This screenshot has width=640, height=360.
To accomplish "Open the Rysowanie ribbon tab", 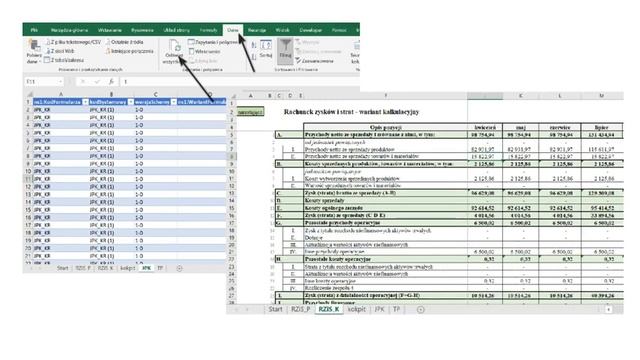I will click(142, 30).
